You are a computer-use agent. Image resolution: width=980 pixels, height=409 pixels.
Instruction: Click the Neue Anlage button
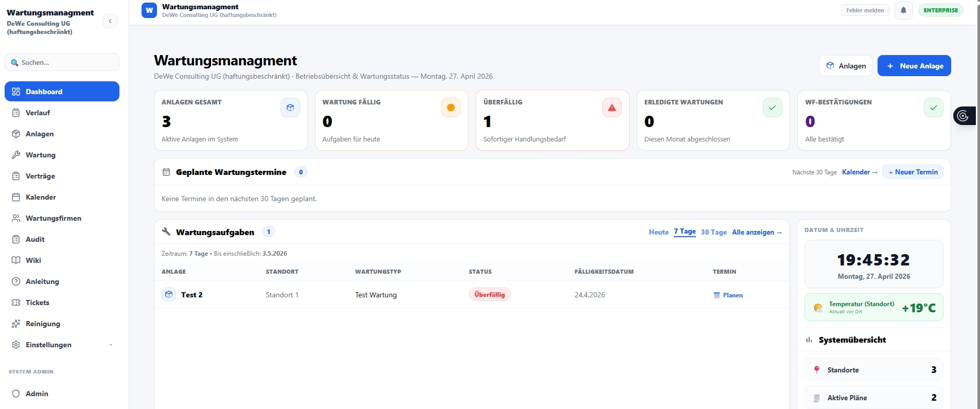point(914,66)
